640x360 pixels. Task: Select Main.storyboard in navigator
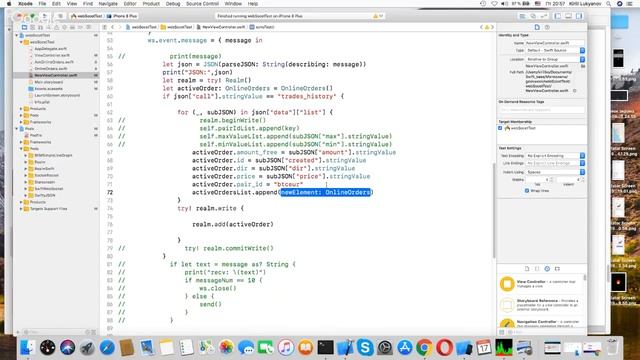pos(49,82)
